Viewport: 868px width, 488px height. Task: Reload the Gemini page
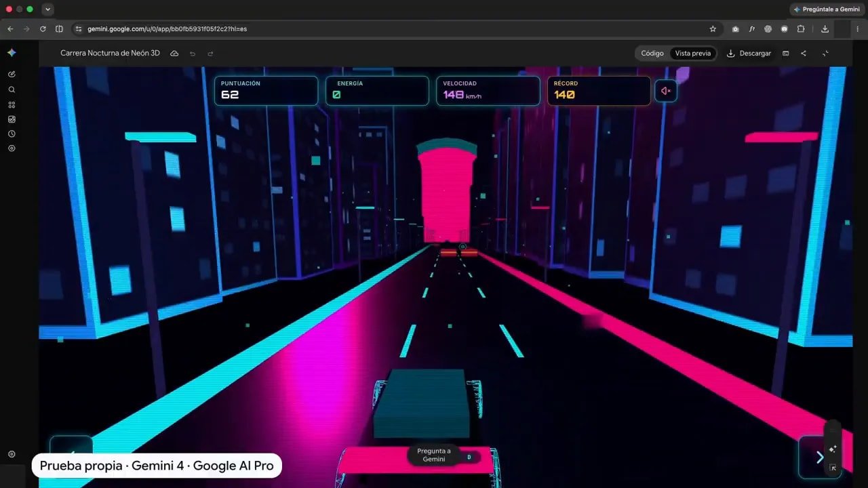click(43, 29)
